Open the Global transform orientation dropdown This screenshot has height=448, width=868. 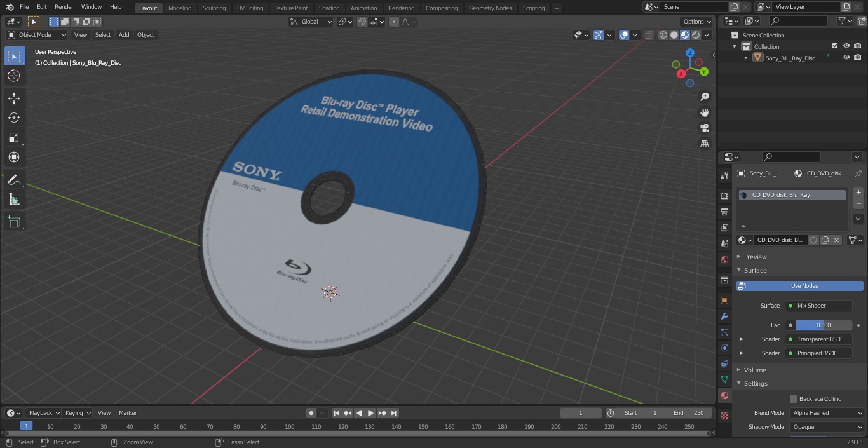(x=311, y=22)
